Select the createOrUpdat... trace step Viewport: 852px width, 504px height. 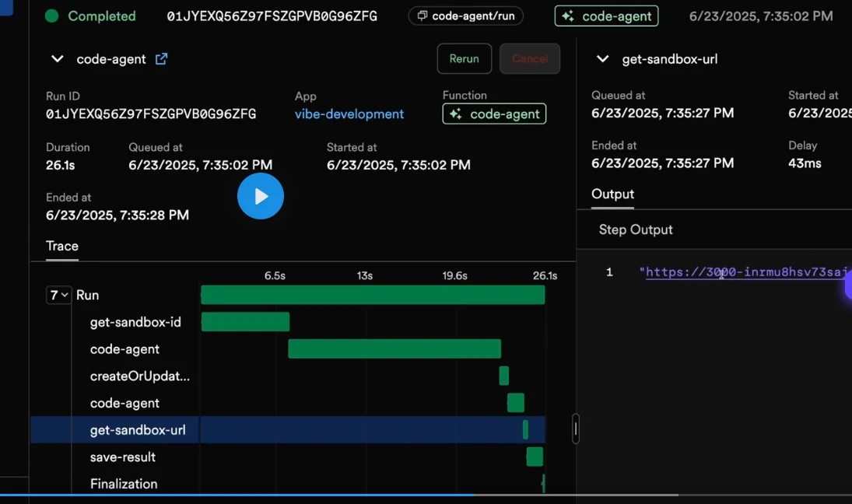[x=139, y=376]
